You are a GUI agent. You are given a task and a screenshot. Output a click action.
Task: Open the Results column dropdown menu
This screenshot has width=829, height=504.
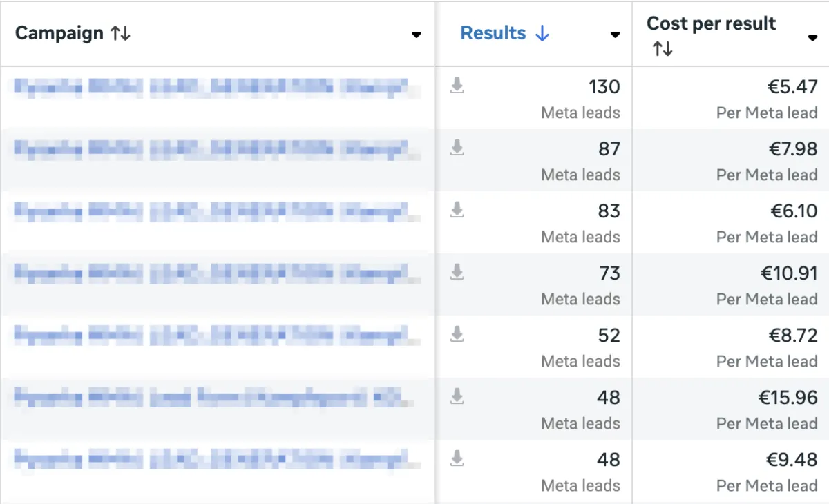615,35
